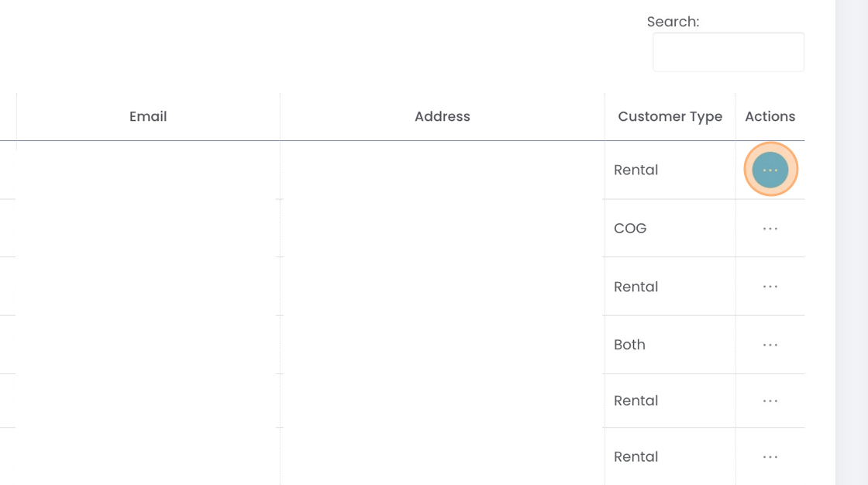Open the ellipsis menu in the sixth row
The height and width of the screenshot is (485, 868).
(x=770, y=457)
